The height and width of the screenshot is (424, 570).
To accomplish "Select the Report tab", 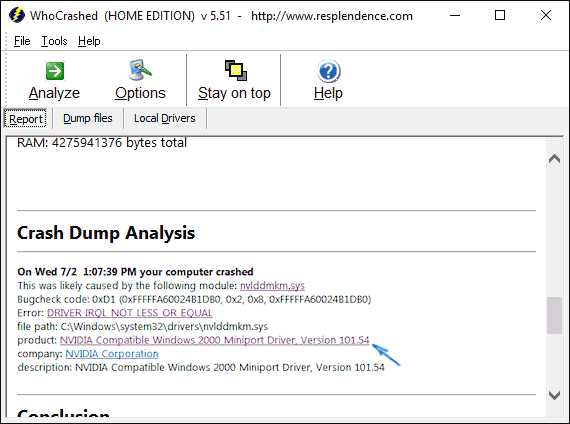I will (x=25, y=119).
